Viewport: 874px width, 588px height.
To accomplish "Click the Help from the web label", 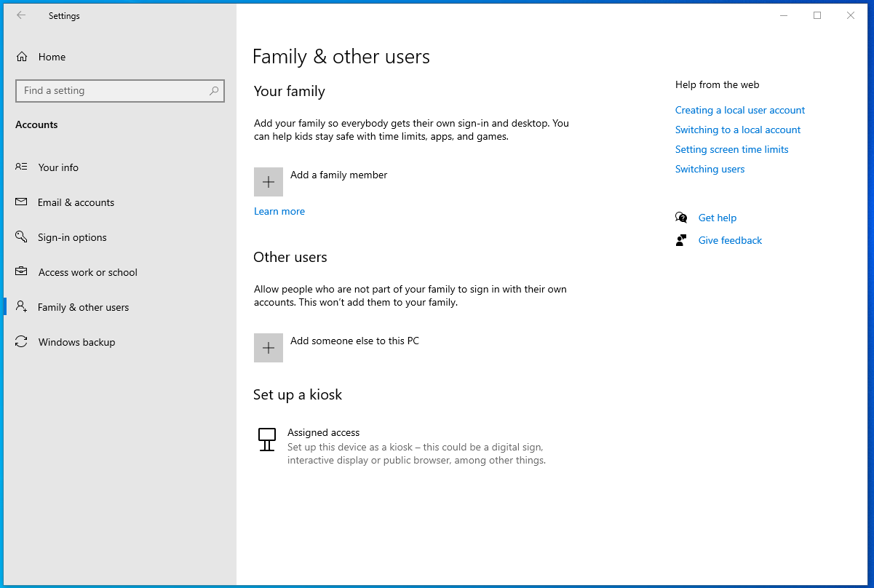I will pyautogui.click(x=717, y=84).
